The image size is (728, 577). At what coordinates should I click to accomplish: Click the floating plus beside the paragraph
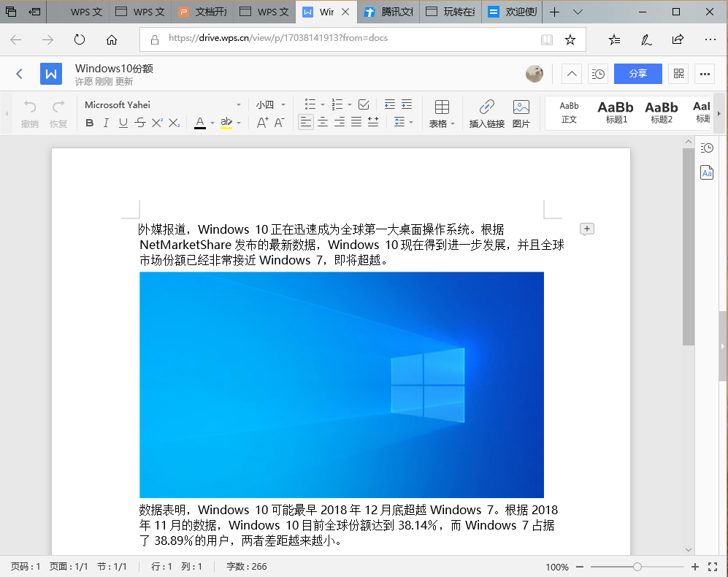coord(586,229)
